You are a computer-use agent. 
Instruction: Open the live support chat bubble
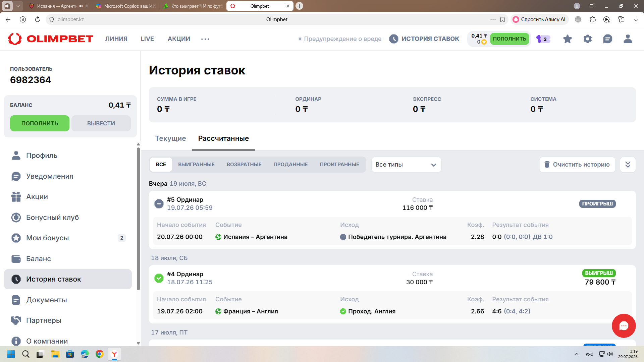624,325
